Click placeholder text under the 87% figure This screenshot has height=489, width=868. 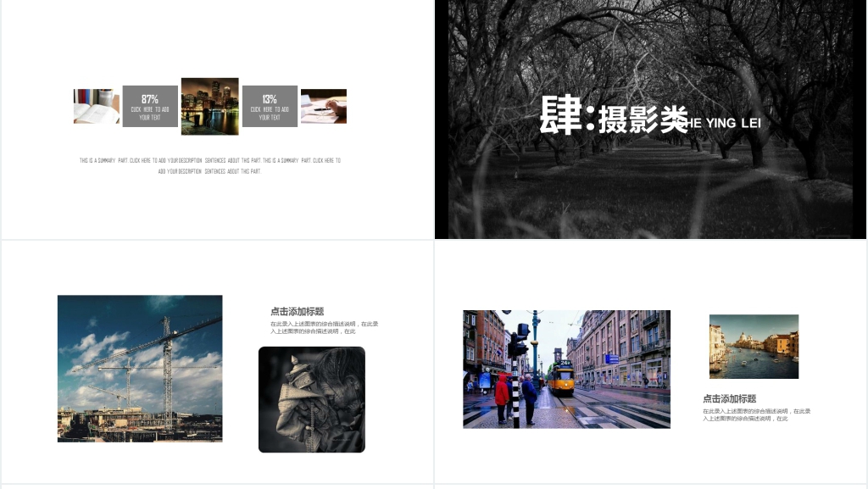(x=150, y=114)
